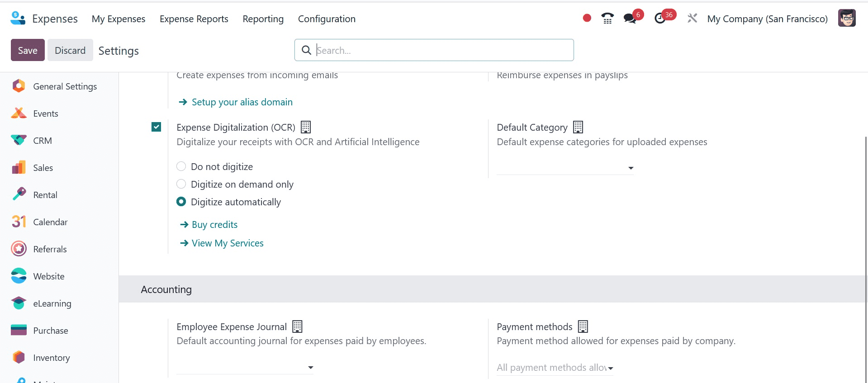Open the conversations chat icon with 6 unread
Screen dimensions: 868x383
[x=630, y=19]
